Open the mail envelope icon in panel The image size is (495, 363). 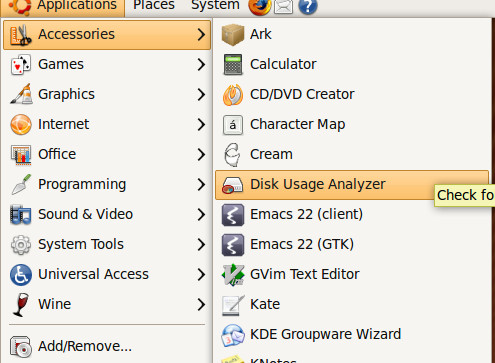[x=283, y=6]
